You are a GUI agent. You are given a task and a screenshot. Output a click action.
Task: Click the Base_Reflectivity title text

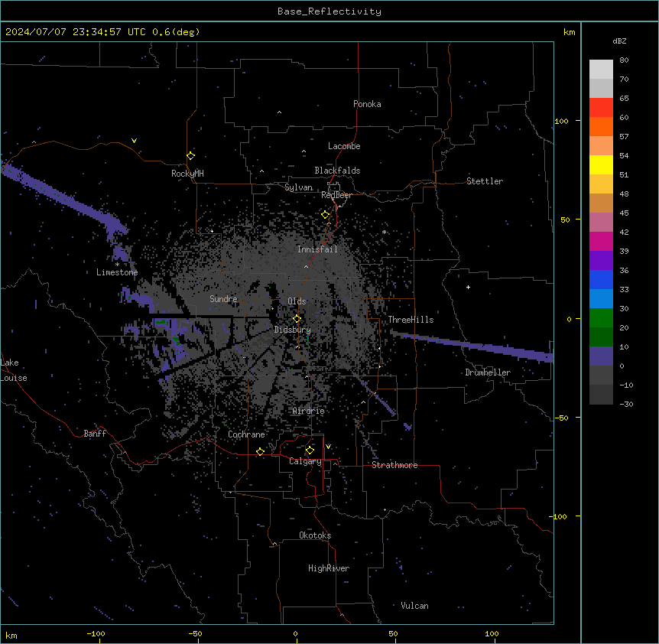[329, 11]
